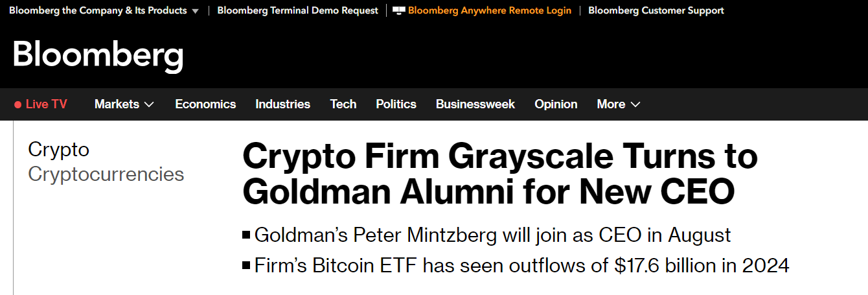Open the Industries section
Screen dimensions: 868x295
282,104
